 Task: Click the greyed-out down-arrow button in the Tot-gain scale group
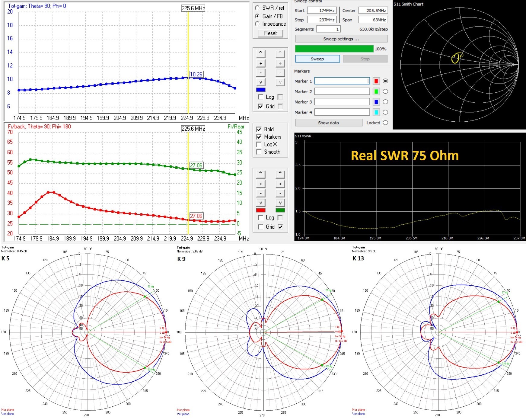click(280, 82)
